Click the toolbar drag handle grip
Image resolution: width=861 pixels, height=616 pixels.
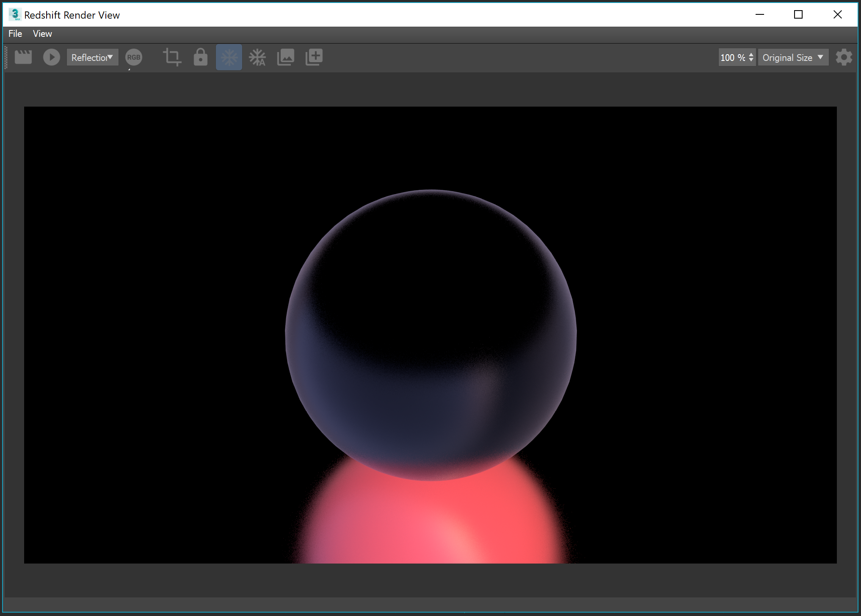tap(6, 57)
